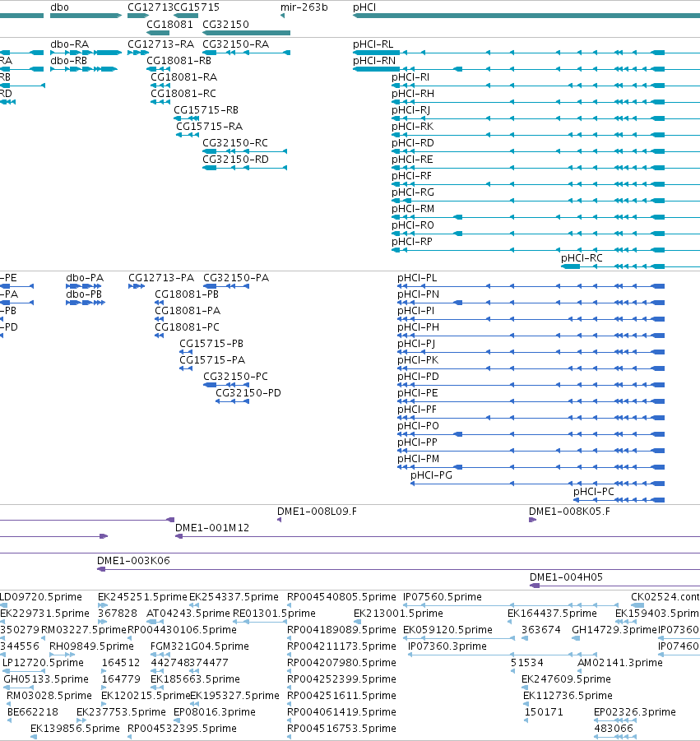Click the CG32150 gene label
The height and width of the screenshot is (741, 700).
[x=225, y=25]
